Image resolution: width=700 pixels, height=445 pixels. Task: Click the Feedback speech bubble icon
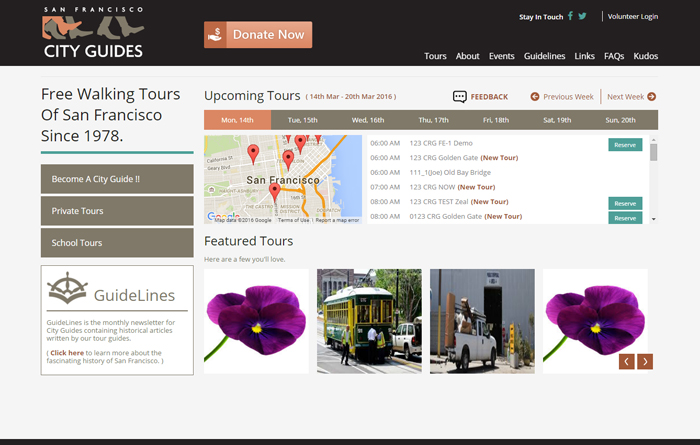point(459,97)
